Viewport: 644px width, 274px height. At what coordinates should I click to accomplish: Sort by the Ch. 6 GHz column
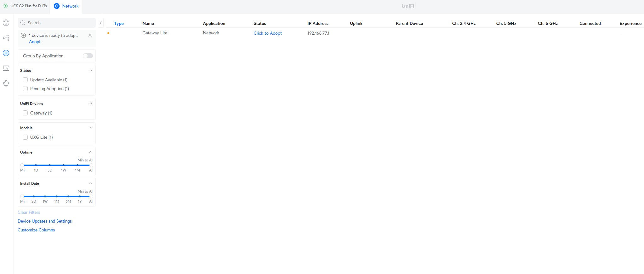click(x=548, y=23)
